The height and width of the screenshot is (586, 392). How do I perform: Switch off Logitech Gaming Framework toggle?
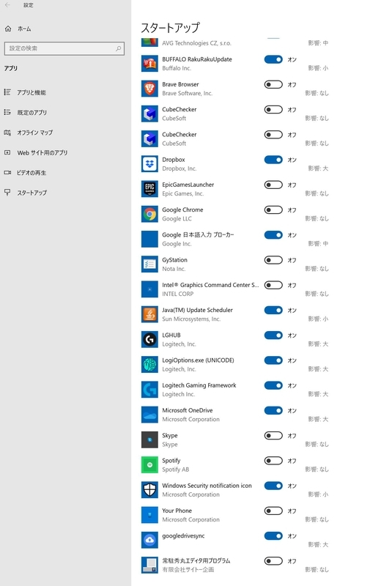coord(273,385)
